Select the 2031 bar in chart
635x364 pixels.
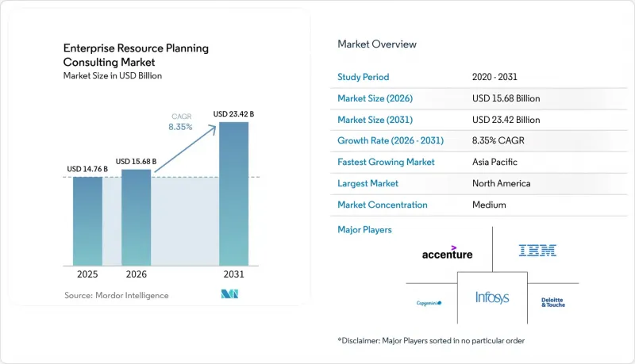[x=233, y=193]
